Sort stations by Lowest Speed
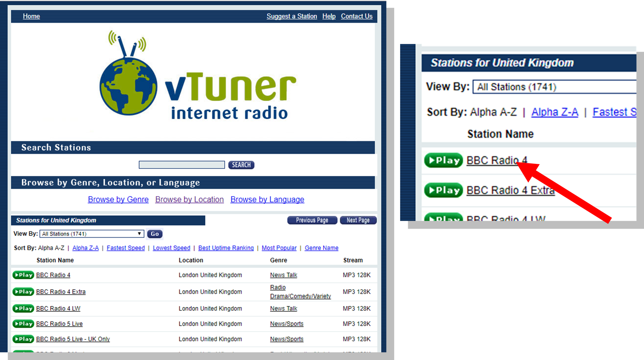This screenshot has width=644, height=360. coord(171,248)
